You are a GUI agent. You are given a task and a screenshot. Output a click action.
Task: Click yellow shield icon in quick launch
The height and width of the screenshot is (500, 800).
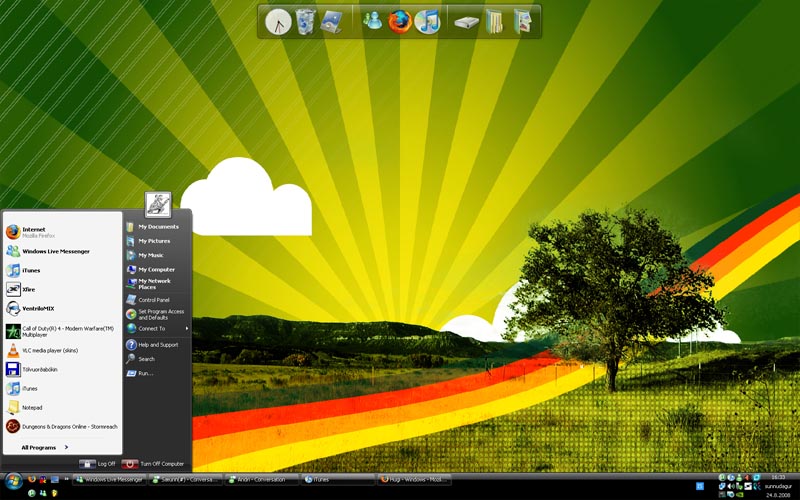pyautogui.click(x=54, y=493)
